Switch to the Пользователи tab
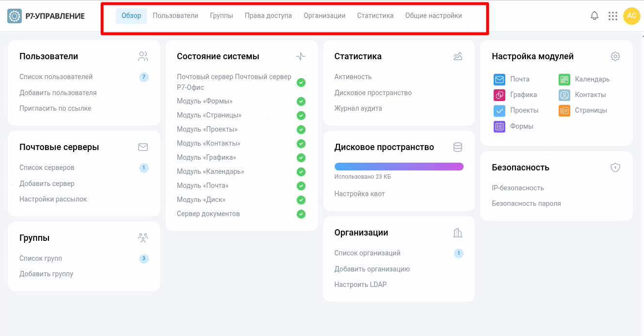The image size is (644, 336). coord(176,16)
